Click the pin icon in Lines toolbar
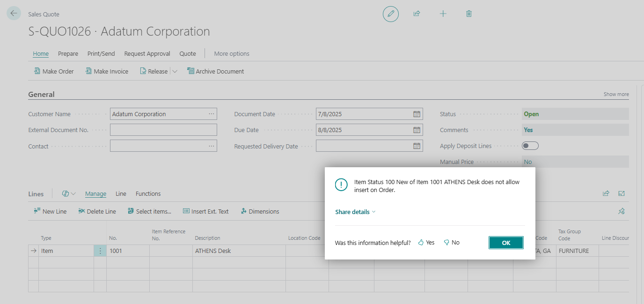Viewport: 644px width, 304px height. [622, 211]
